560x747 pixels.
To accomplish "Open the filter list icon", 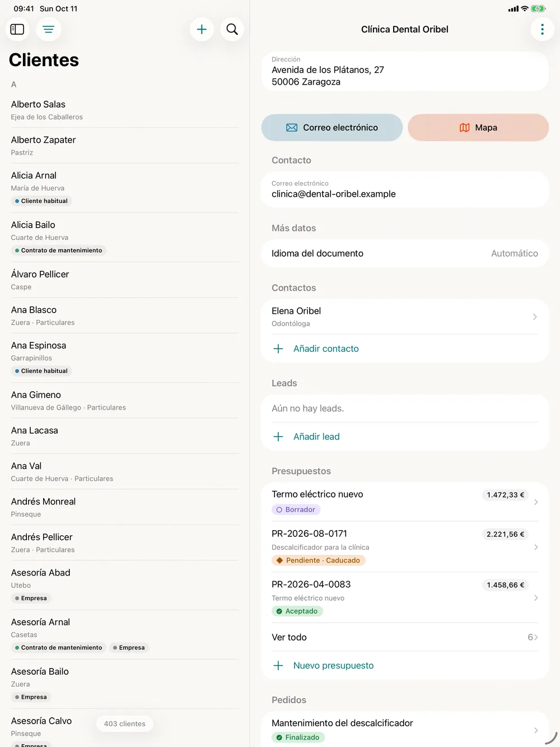I will [x=49, y=29].
